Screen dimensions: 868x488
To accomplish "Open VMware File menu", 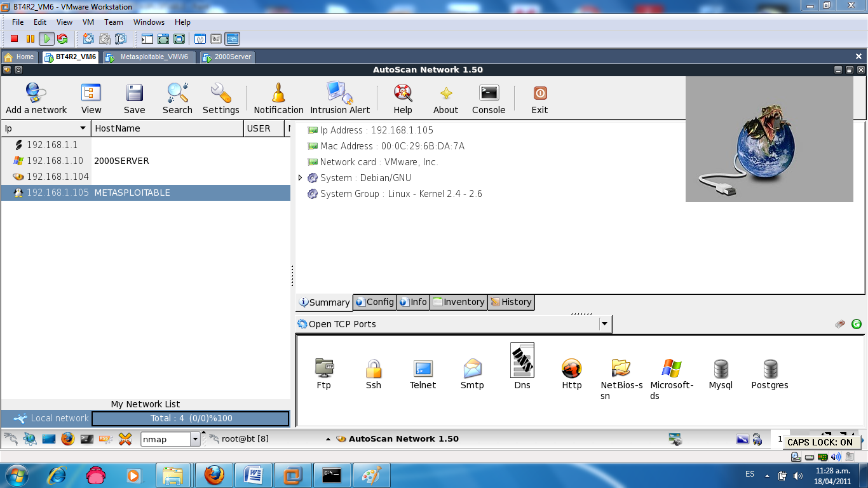I will click(x=18, y=22).
